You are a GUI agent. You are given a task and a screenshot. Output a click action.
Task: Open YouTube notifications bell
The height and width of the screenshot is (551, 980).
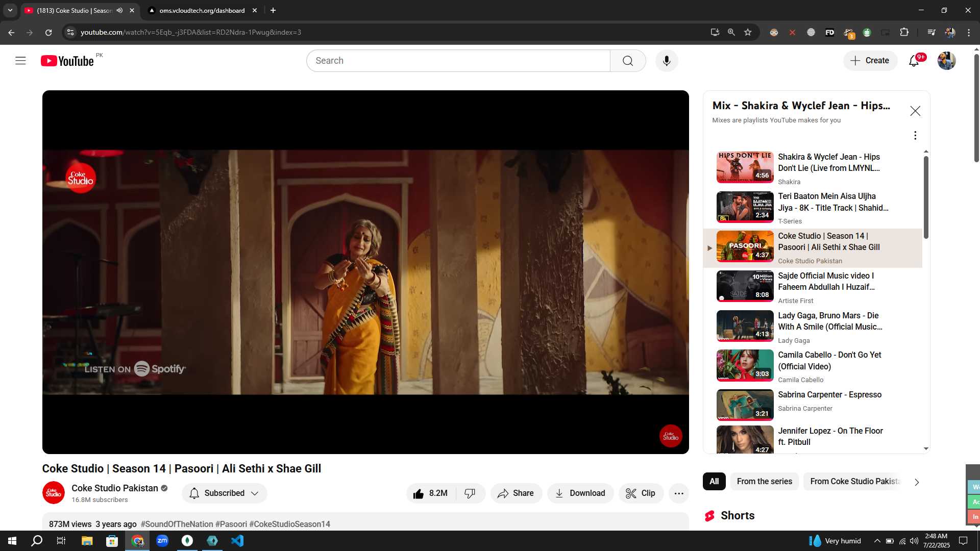pyautogui.click(x=914, y=61)
